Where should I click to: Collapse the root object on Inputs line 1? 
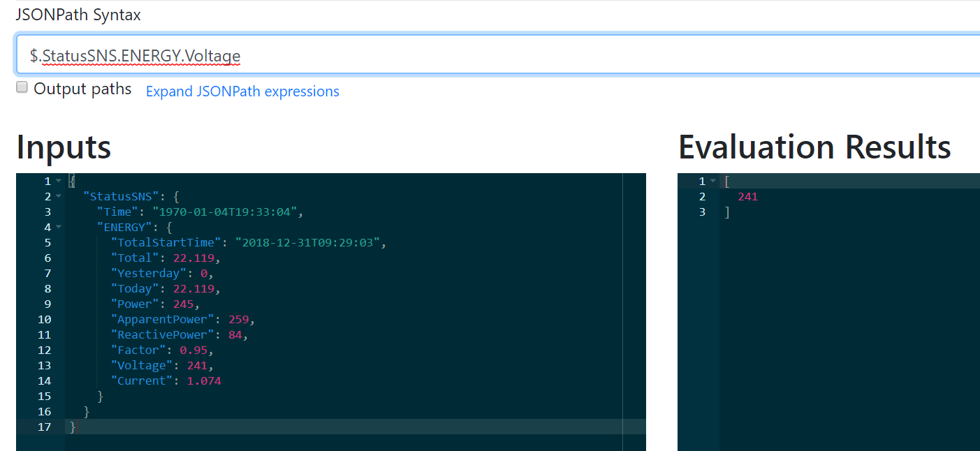click(x=59, y=182)
